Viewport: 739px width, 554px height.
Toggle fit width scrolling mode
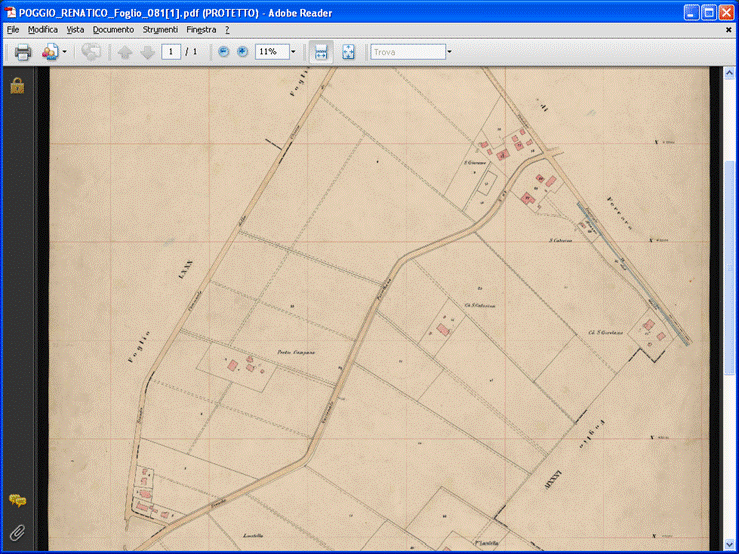point(321,52)
